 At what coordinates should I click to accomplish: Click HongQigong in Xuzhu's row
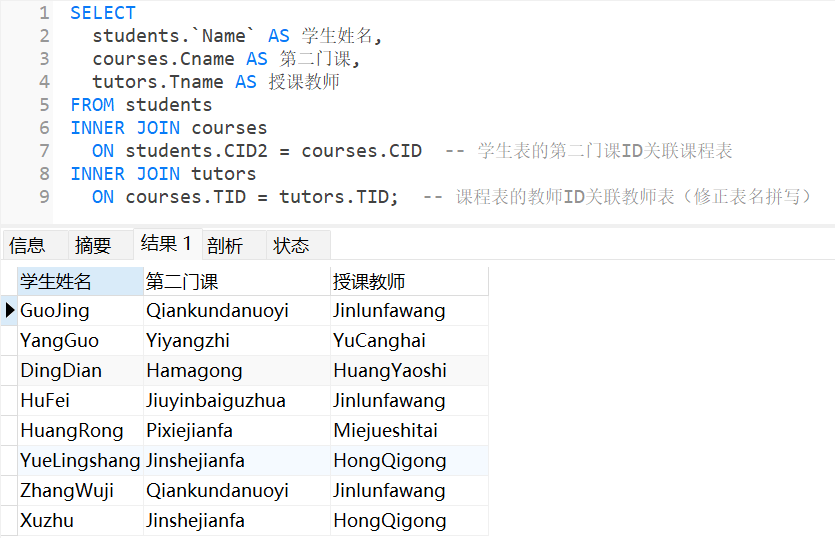point(409,520)
